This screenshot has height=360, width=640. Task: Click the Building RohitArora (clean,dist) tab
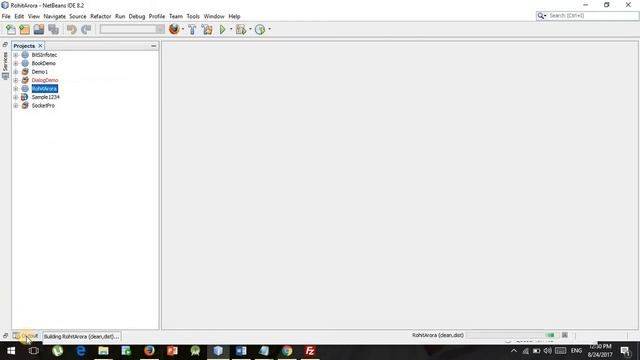tap(81, 336)
